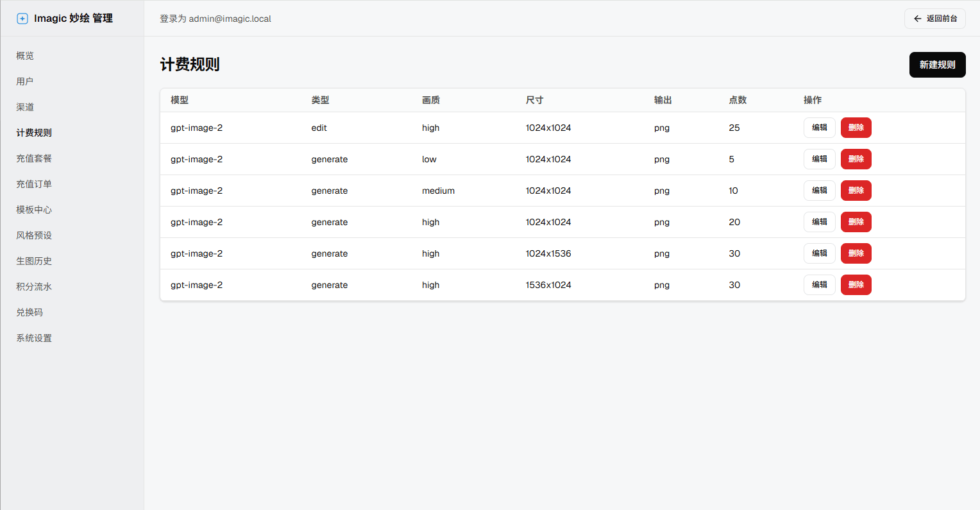The width and height of the screenshot is (980, 510).
Task: Delete the edit high 1024x1024 rule
Action: (856, 128)
